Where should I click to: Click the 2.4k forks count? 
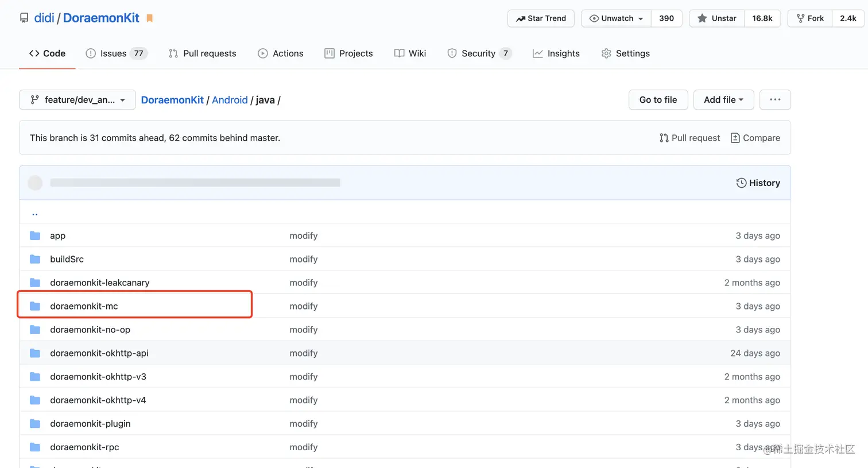click(848, 18)
